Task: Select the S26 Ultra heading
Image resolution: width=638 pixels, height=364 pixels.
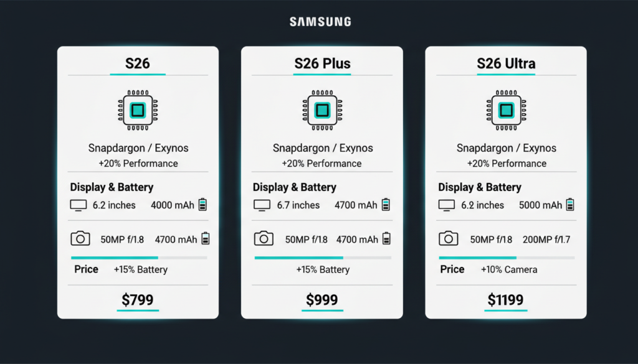Action: tap(506, 63)
